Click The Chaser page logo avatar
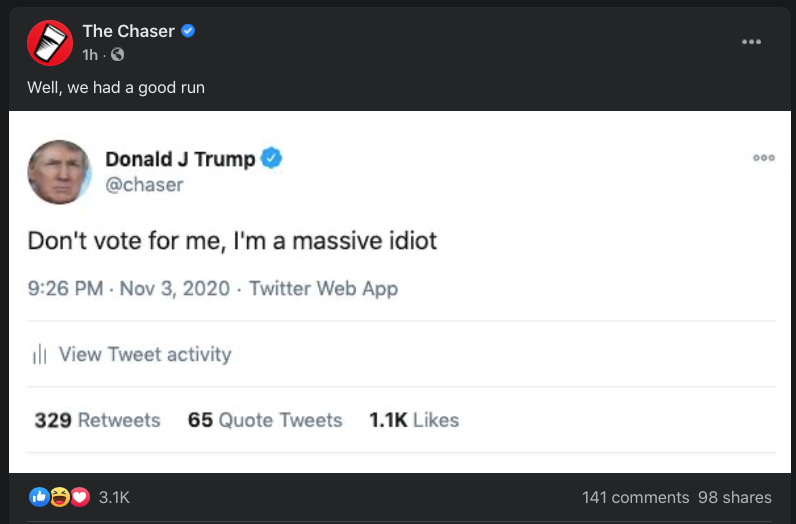The width and height of the screenshot is (796, 524). [49, 41]
